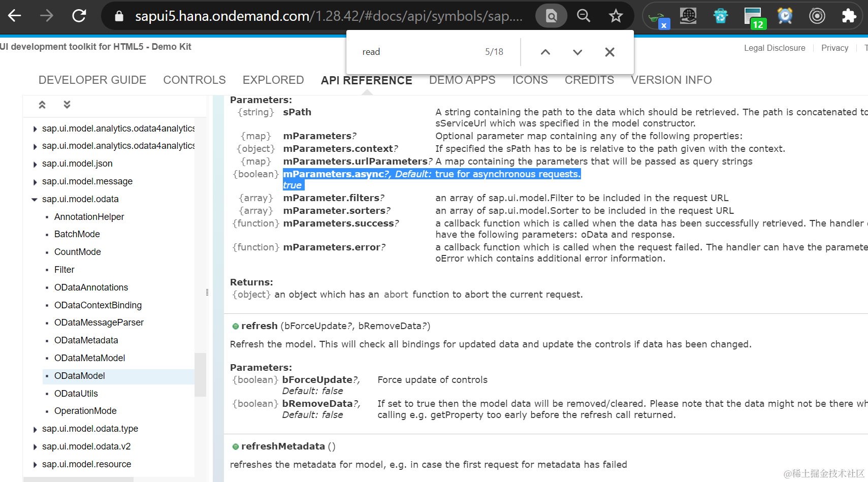The height and width of the screenshot is (482, 868).
Task: Click the splitter handle beside the tree
Action: (207, 292)
